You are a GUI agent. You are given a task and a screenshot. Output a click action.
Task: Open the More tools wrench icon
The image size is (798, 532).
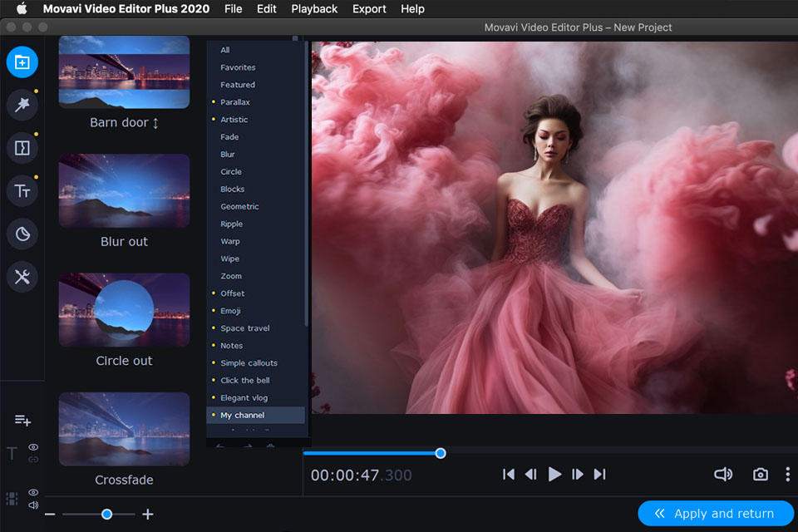pos(22,277)
